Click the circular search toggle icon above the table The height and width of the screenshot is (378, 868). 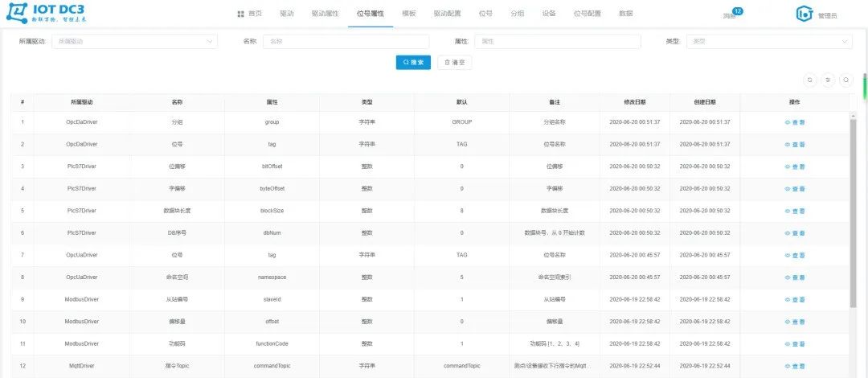point(846,80)
